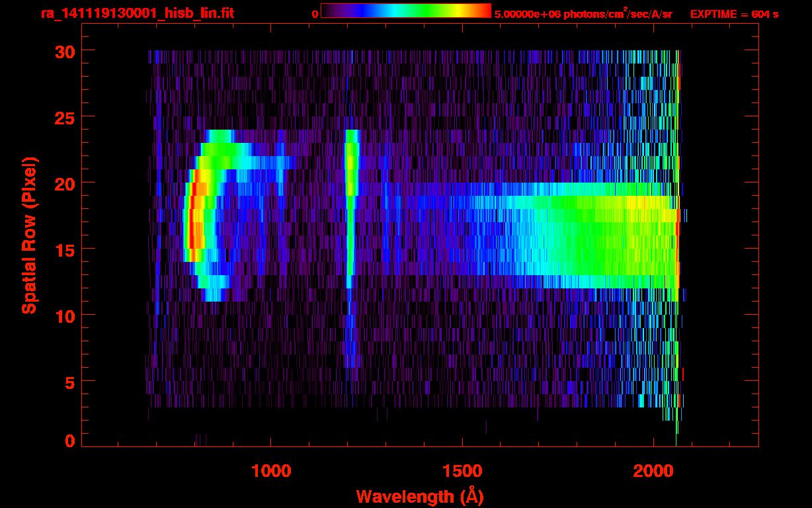Click the 5.00000e+06 photons/cm²/sec/Å/sr label
The width and height of the screenshot is (812, 508).
(x=583, y=13)
